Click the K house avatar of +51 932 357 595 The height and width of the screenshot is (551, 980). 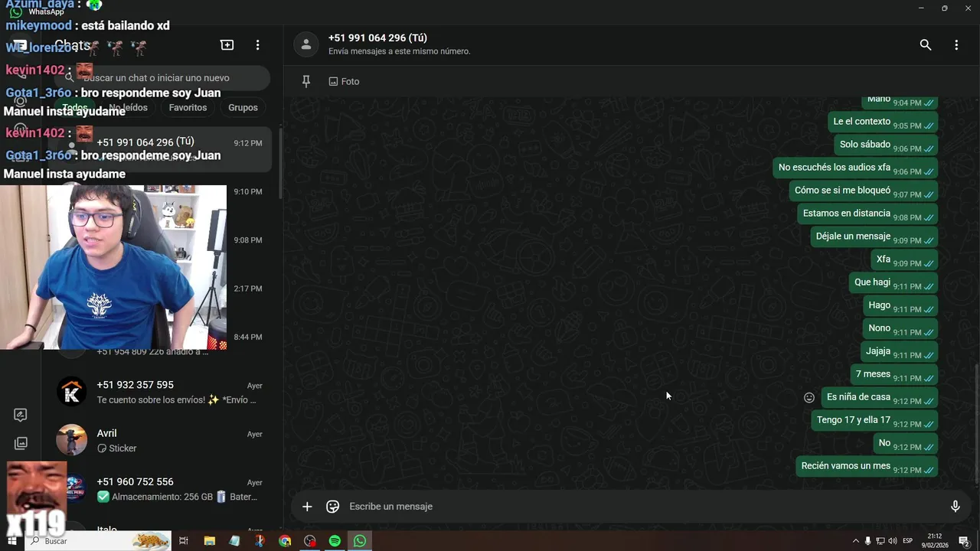tap(72, 392)
